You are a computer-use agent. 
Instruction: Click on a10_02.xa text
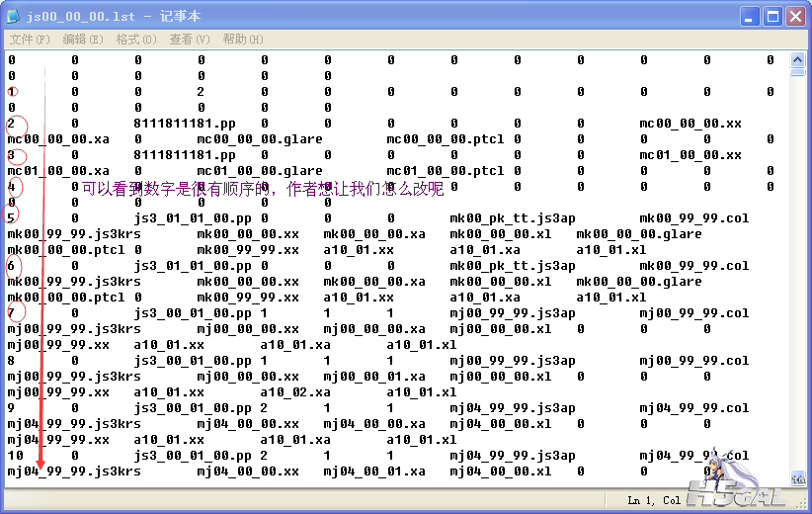295,392
